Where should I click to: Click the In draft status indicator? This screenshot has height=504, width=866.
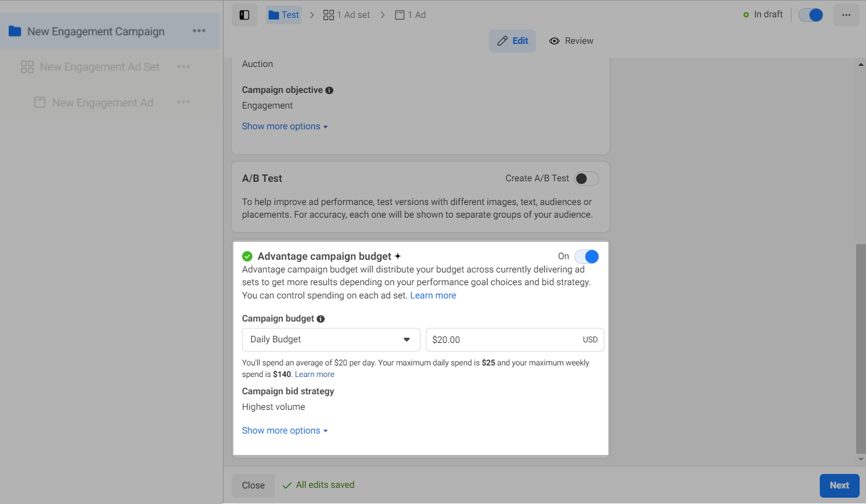click(x=763, y=14)
